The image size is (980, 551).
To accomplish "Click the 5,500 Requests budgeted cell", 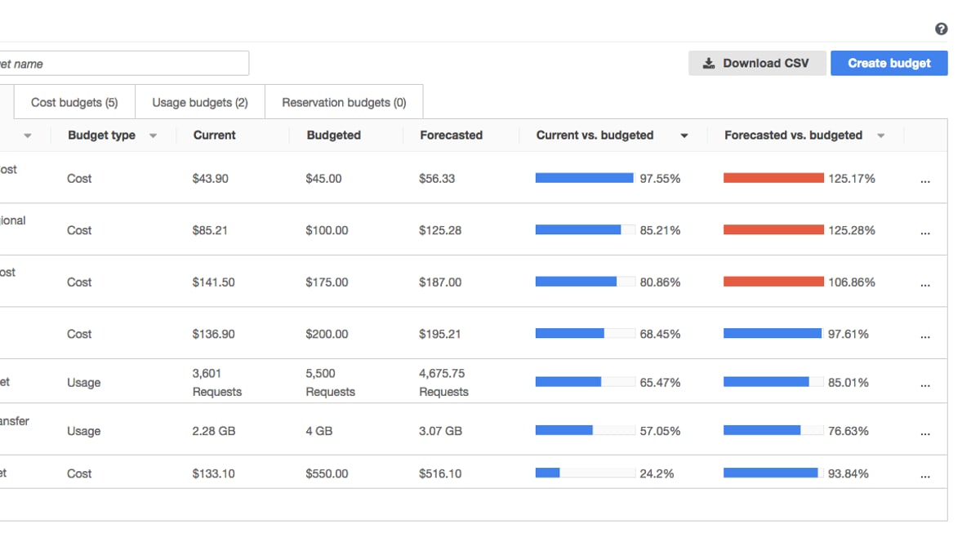I will (x=331, y=383).
